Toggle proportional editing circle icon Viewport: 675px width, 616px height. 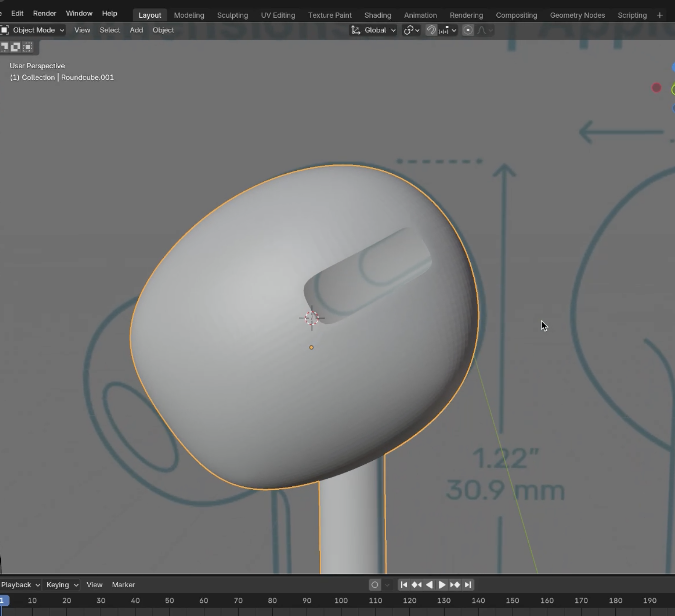click(x=468, y=31)
